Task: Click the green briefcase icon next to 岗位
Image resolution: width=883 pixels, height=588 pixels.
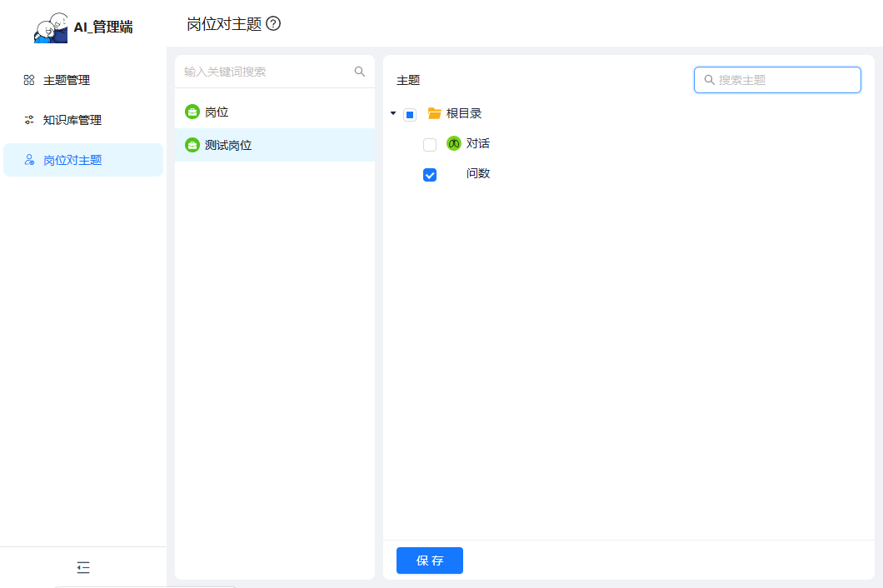Action: click(x=192, y=112)
